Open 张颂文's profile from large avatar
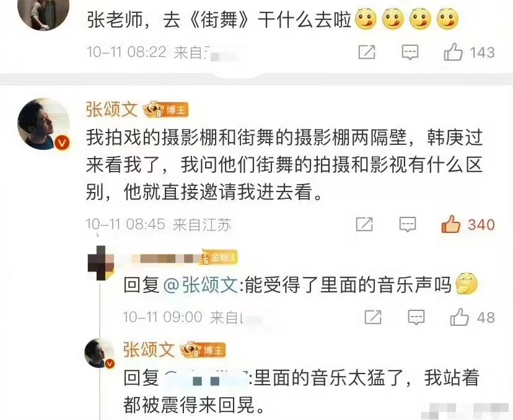 43,124
